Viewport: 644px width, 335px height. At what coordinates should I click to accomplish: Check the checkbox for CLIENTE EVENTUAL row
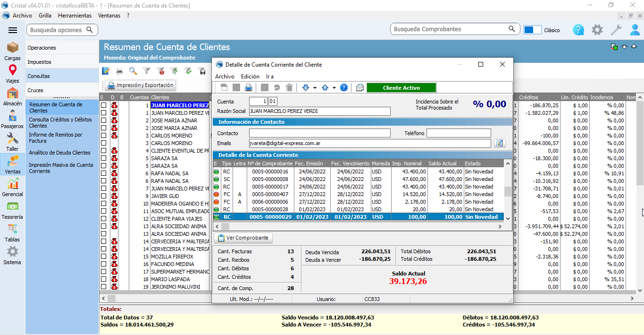[103, 151]
